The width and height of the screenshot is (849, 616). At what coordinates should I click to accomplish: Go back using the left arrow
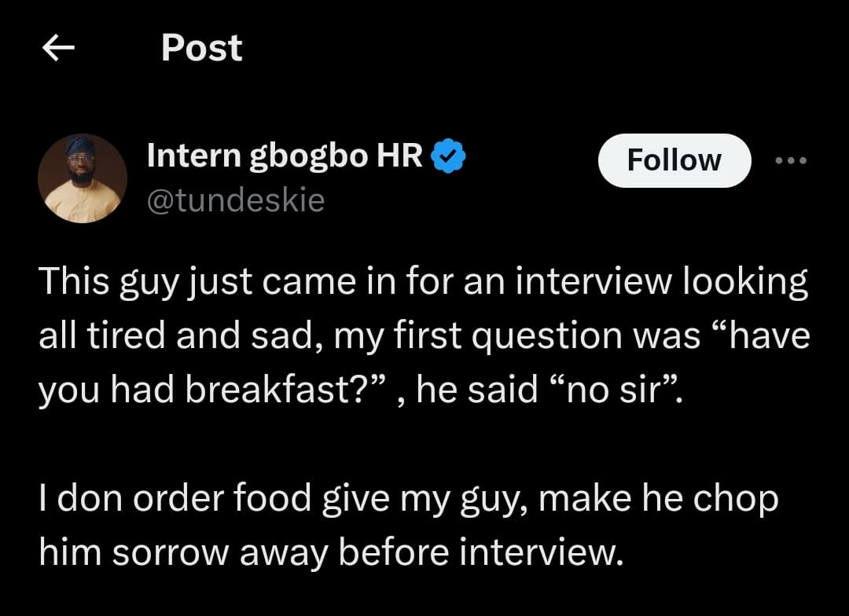pyautogui.click(x=57, y=49)
